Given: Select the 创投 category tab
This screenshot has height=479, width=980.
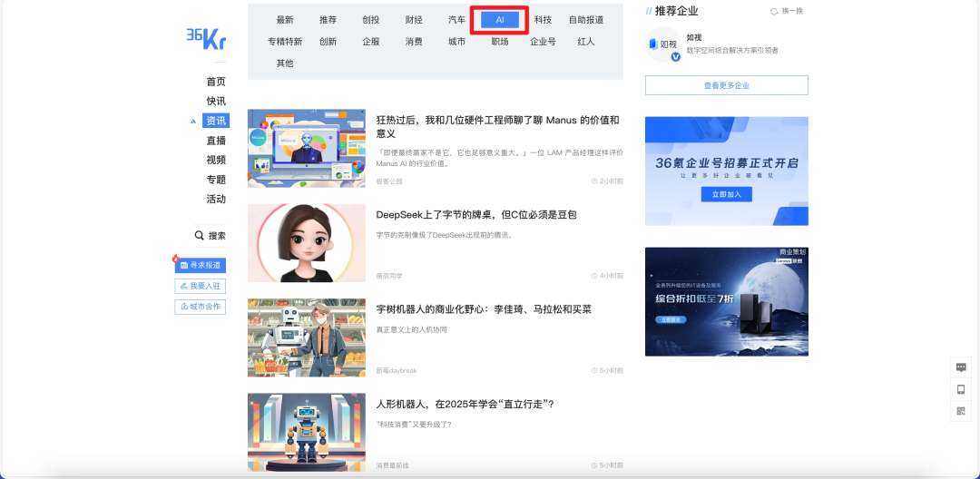Looking at the screenshot, I should [x=370, y=20].
